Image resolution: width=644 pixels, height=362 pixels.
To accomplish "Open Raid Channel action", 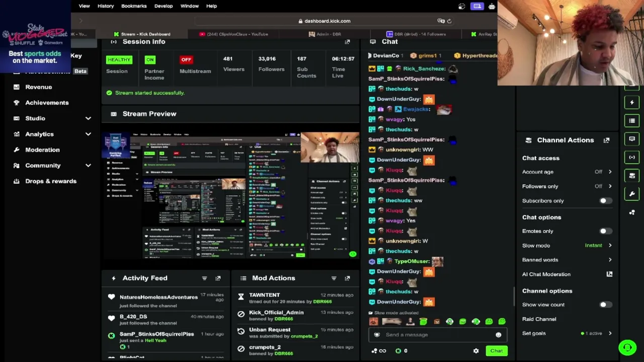I will (539, 319).
